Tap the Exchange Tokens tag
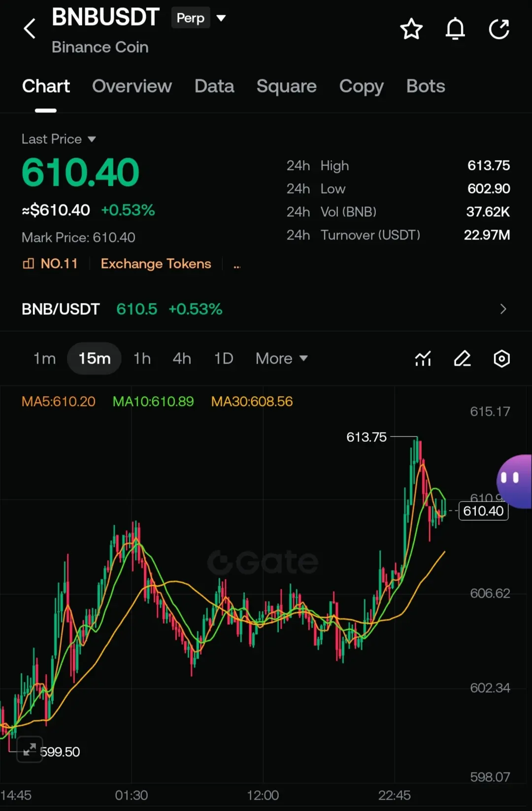The image size is (532, 811). tap(156, 264)
